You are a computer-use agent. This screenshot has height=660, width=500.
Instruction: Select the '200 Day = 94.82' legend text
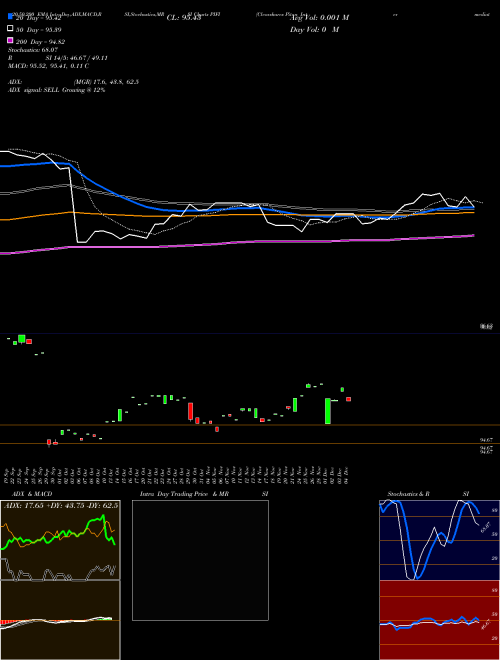40,42
